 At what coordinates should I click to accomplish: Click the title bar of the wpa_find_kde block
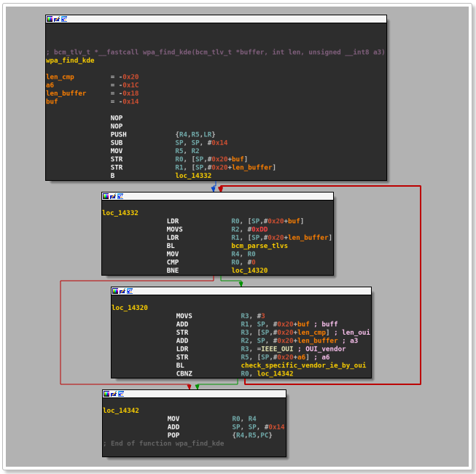[x=216, y=19]
